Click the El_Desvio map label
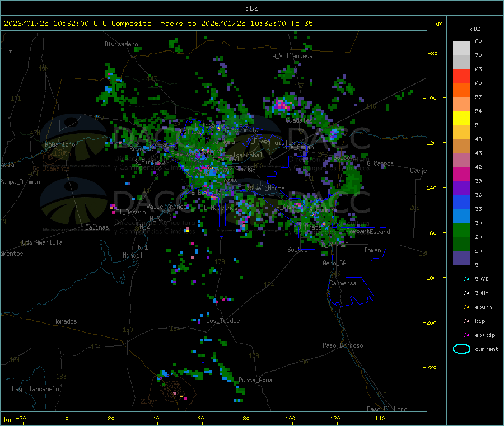Screen dimensions: 504x426 [x=131, y=212]
